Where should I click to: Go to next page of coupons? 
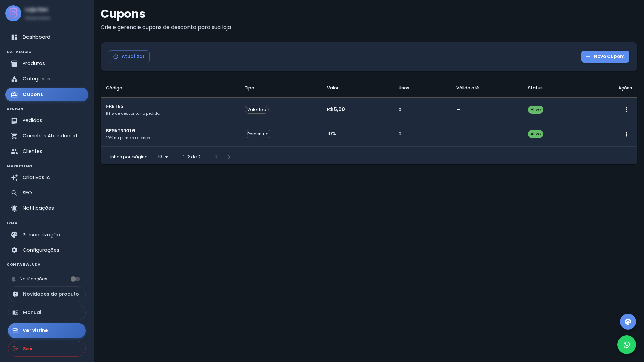tap(229, 157)
